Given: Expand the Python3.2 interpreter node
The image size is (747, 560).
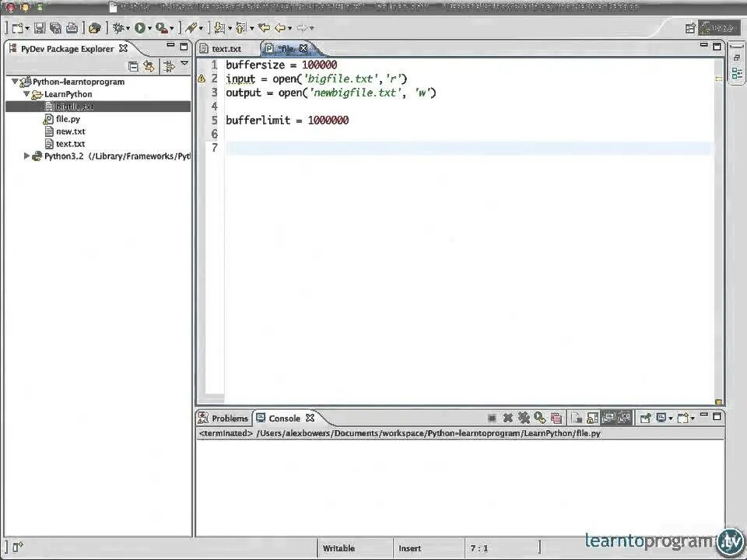Looking at the screenshot, I should 26,156.
